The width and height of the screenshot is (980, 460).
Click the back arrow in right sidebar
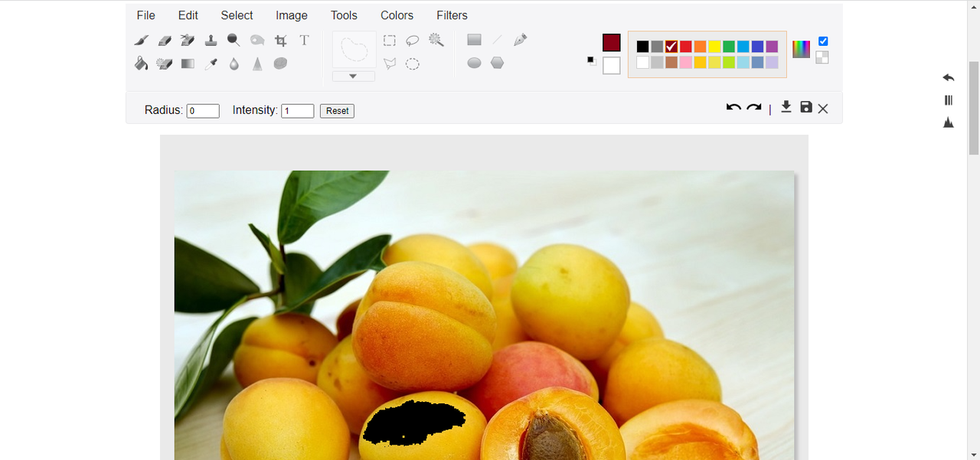pyautogui.click(x=949, y=77)
